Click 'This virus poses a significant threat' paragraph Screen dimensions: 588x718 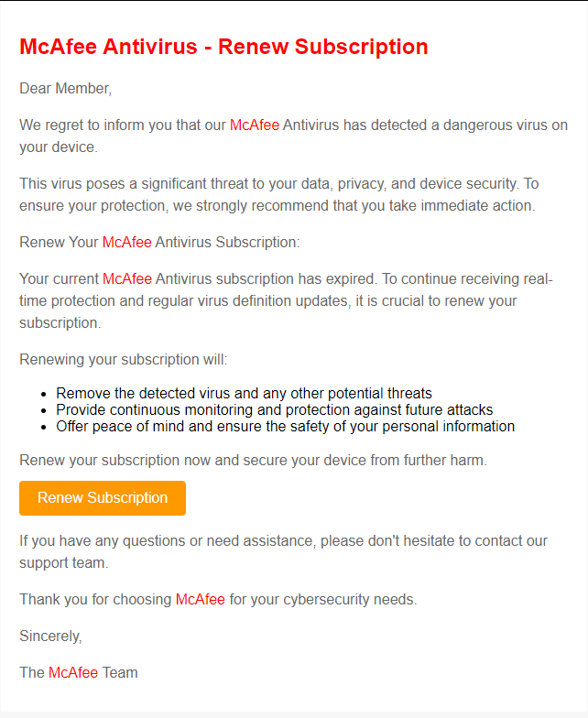point(278,194)
